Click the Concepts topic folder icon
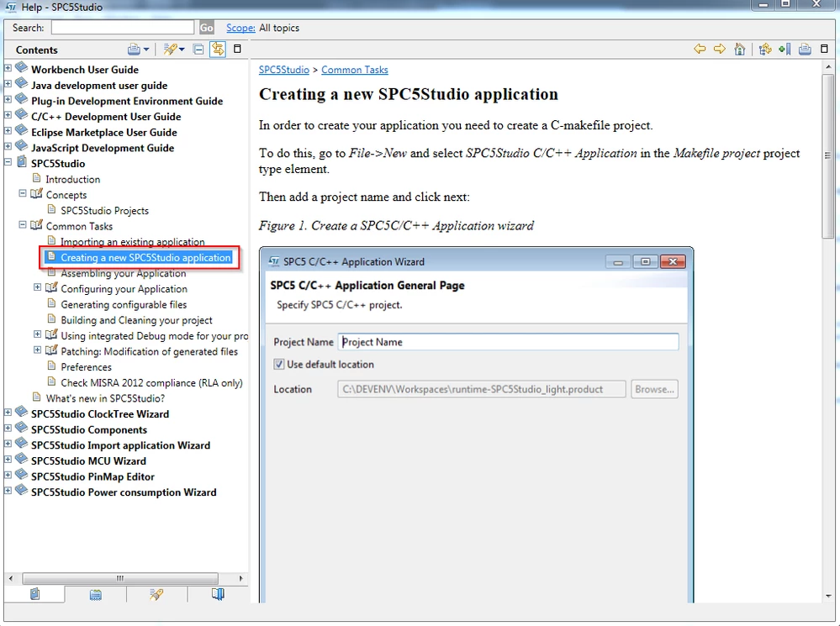This screenshot has height=626, width=840. (36, 193)
